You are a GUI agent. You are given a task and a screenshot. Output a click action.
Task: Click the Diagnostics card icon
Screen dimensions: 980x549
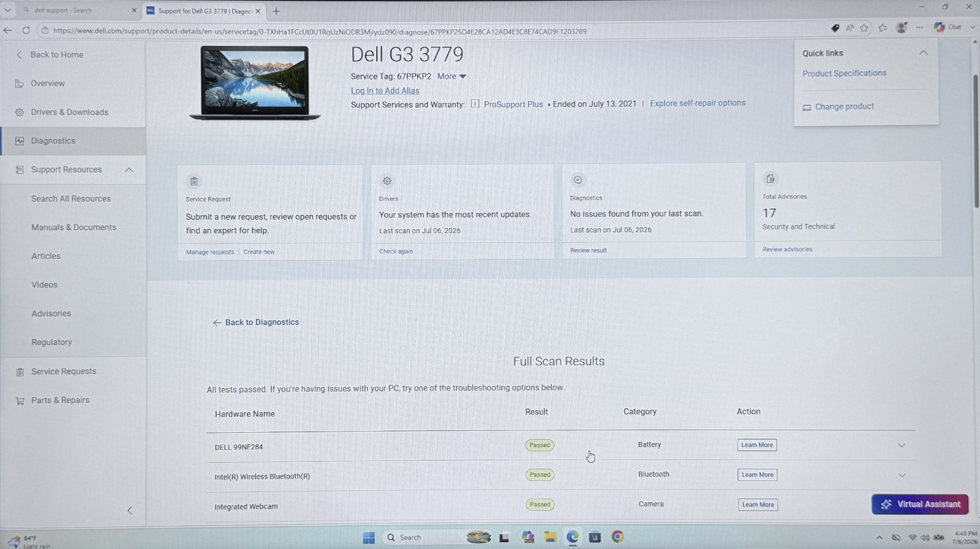(578, 180)
